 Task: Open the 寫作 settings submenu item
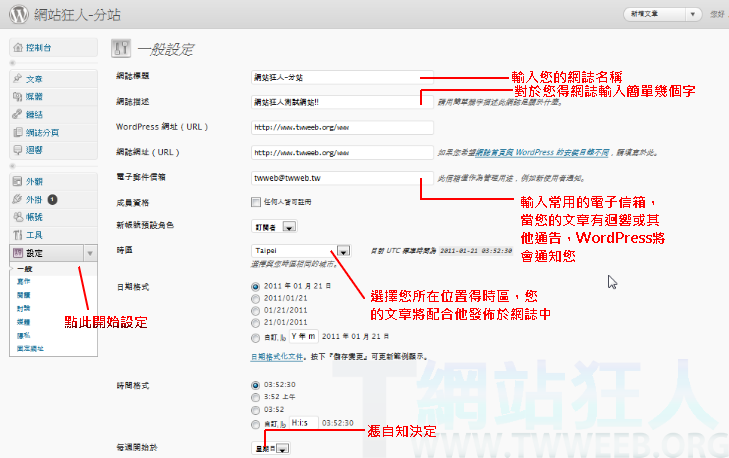[23, 281]
